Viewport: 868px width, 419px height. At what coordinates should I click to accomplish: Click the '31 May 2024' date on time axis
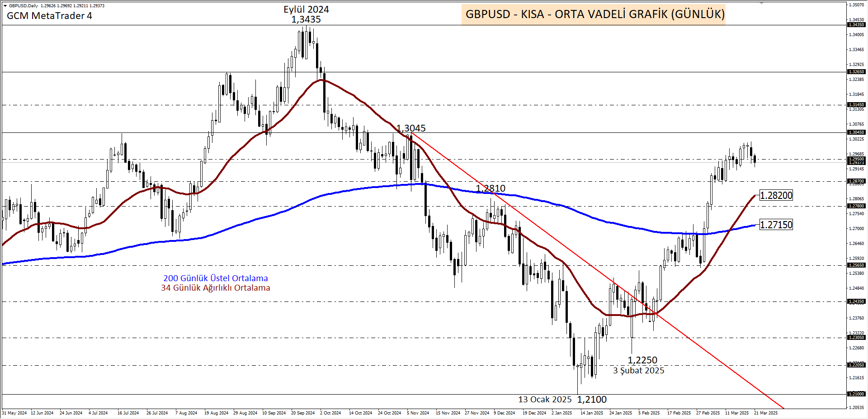[x=14, y=413]
